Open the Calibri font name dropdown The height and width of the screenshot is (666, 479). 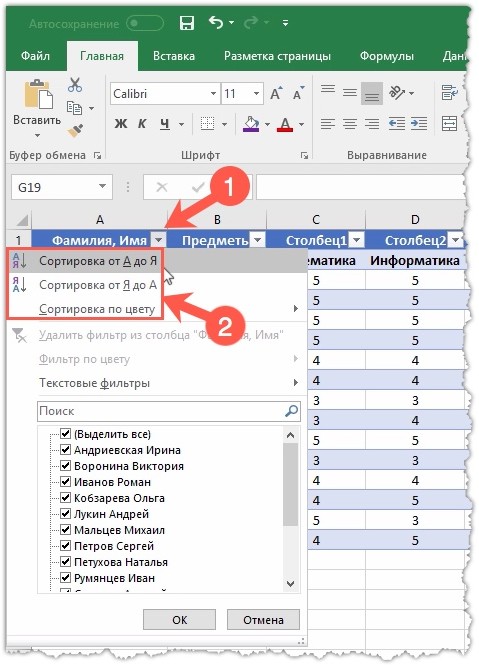pyautogui.click(x=213, y=93)
